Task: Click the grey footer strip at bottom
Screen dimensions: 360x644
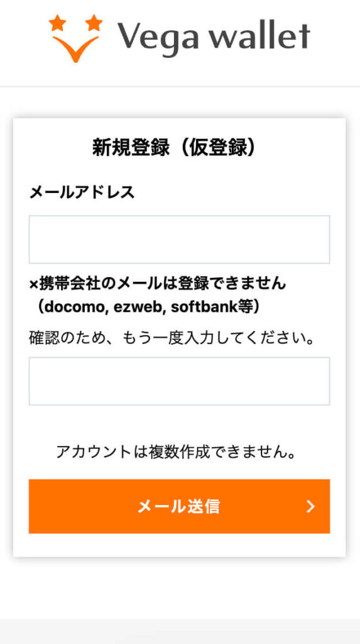Action: 180,631
